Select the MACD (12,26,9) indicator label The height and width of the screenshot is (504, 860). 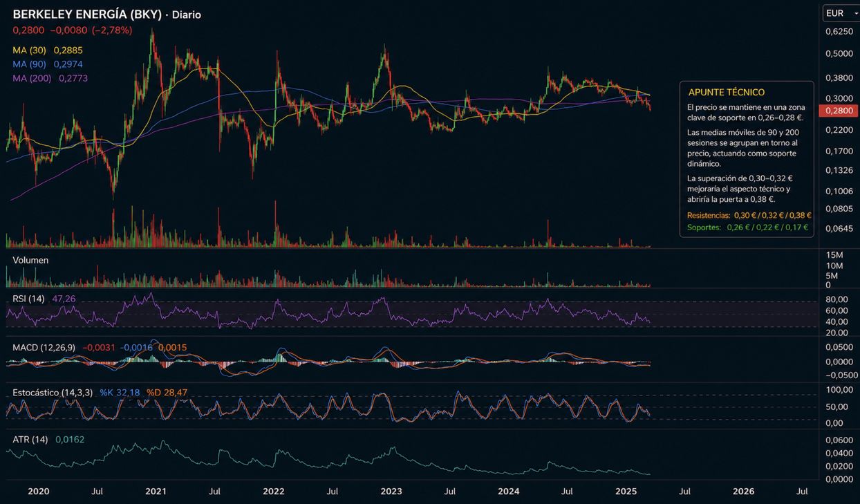coord(44,347)
